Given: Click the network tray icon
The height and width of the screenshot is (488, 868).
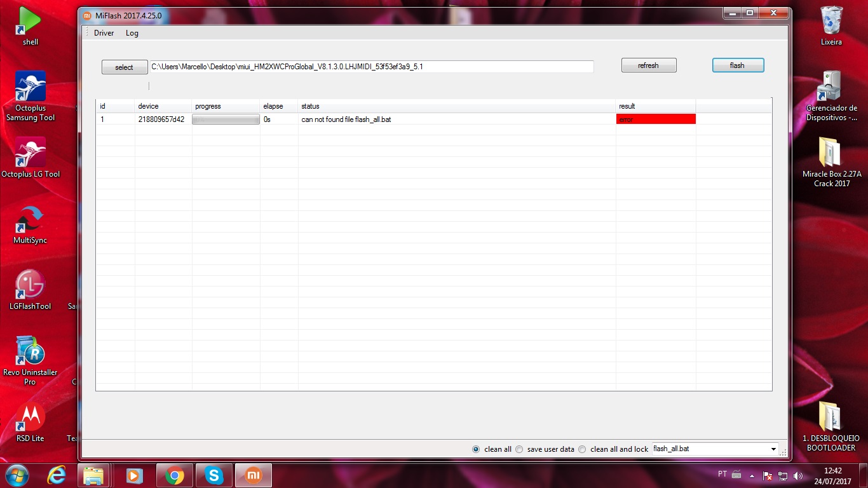Looking at the screenshot, I should [783, 475].
